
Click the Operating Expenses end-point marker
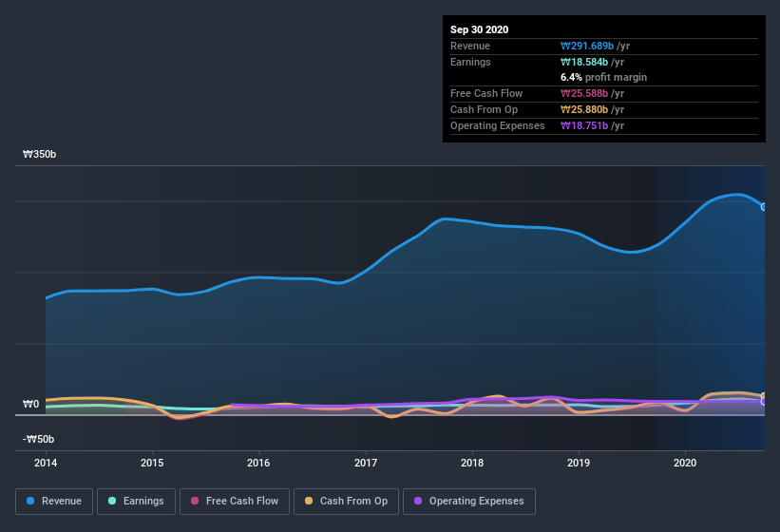pyautogui.click(x=764, y=402)
